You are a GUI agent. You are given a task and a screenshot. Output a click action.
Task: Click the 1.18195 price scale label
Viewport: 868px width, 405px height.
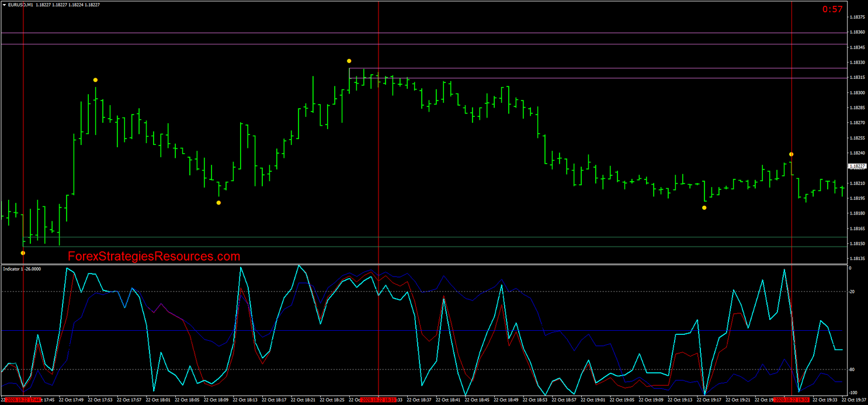click(x=857, y=199)
